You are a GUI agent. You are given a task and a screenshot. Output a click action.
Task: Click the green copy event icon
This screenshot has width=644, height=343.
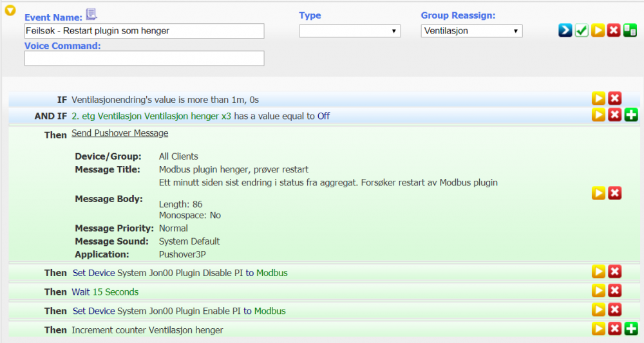630,31
